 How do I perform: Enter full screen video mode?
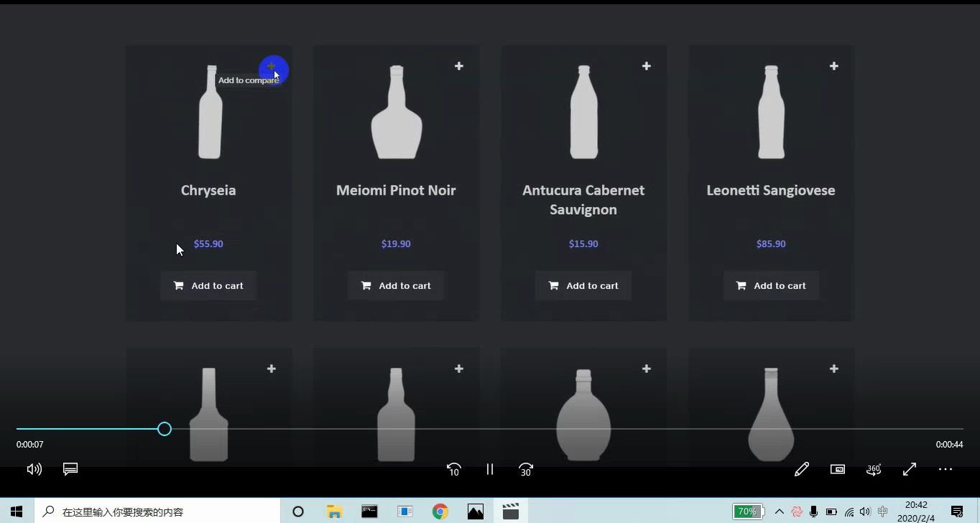click(x=910, y=469)
